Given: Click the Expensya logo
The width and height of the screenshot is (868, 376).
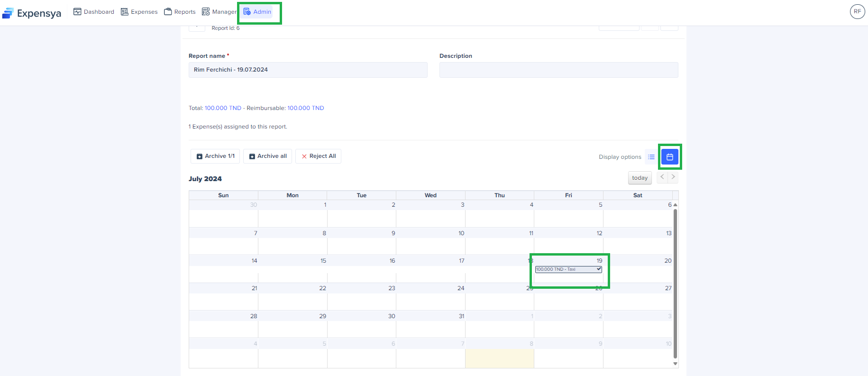Looking at the screenshot, I should coord(32,13).
